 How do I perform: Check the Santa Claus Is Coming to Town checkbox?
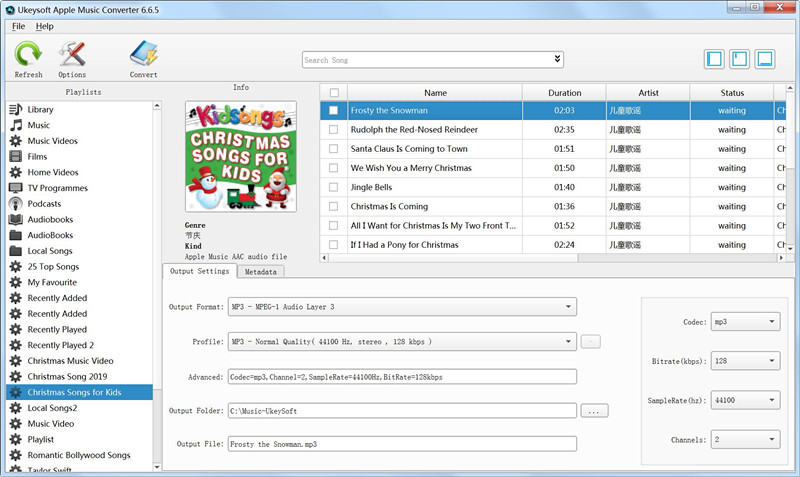334,149
